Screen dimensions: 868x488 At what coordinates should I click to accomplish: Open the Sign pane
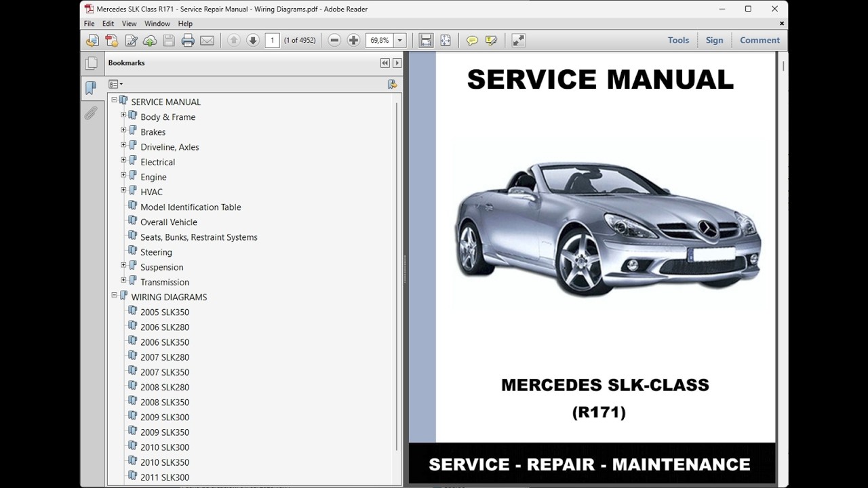pyautogui.click(x=715, y=40)
